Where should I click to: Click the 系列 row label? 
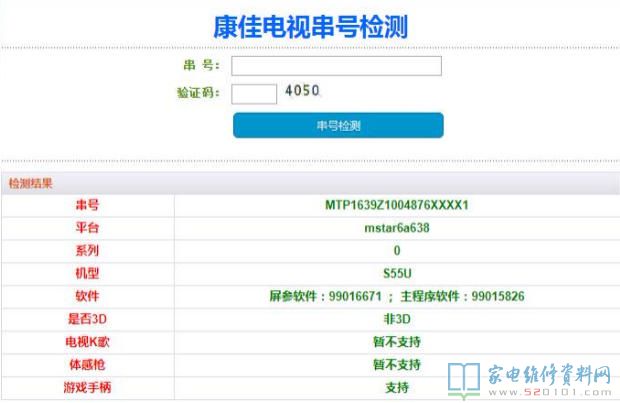click(x=87, y=250)
